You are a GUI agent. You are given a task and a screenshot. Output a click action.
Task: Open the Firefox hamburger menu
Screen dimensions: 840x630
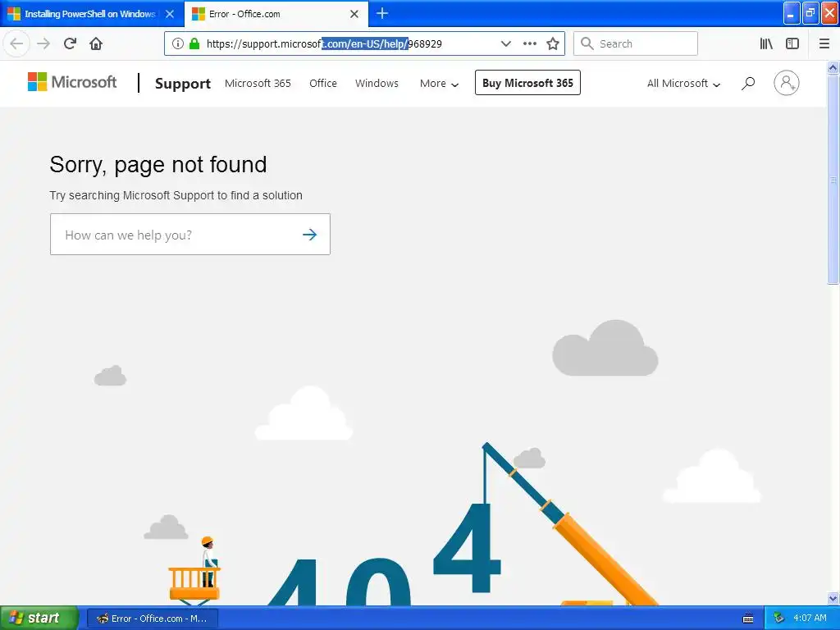click(x=824, y=43)
